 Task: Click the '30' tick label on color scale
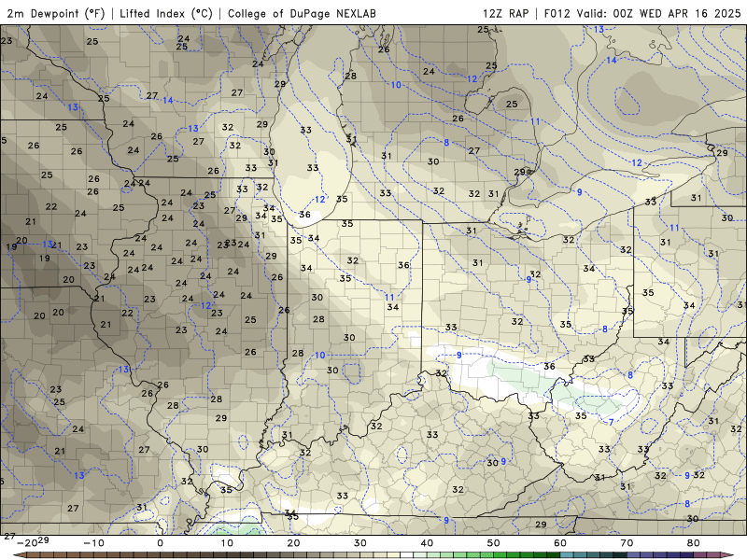(360, 543)
